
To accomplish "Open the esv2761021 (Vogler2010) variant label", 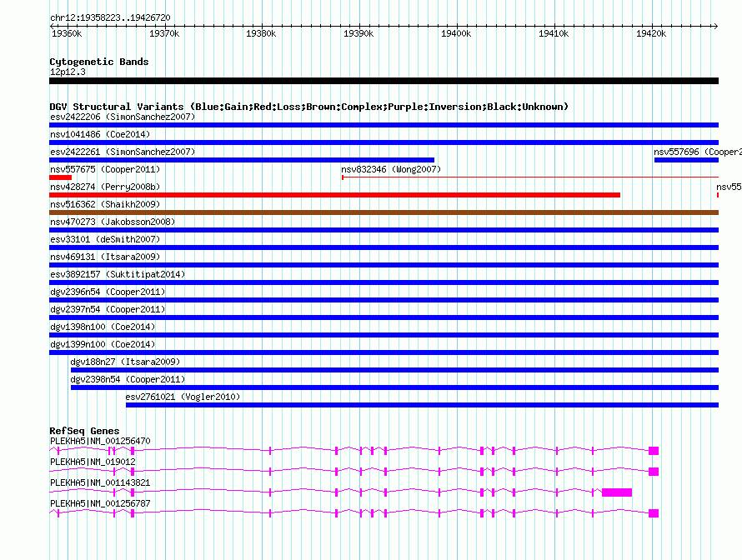I will 183,397.
